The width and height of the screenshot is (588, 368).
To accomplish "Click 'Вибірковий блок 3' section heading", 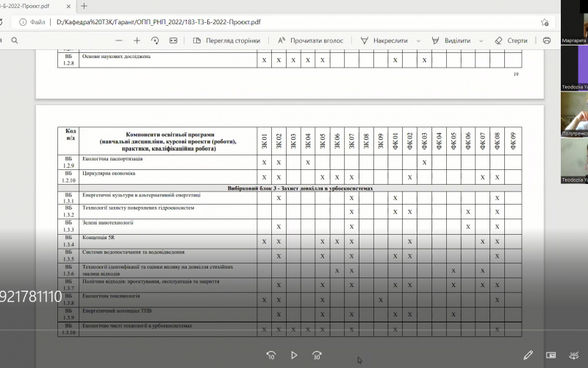I will pos(300,188).
